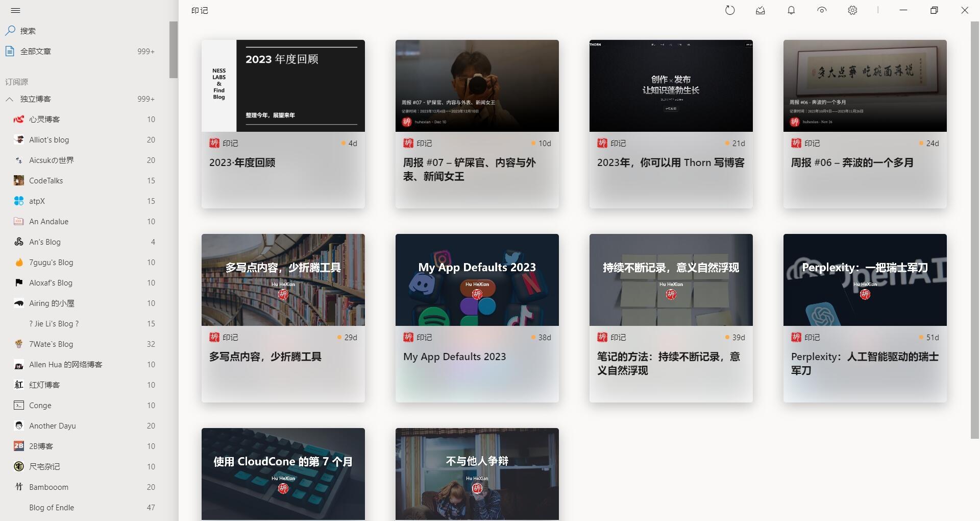Click the 2B博客 feed icon

tap(19, 446)
